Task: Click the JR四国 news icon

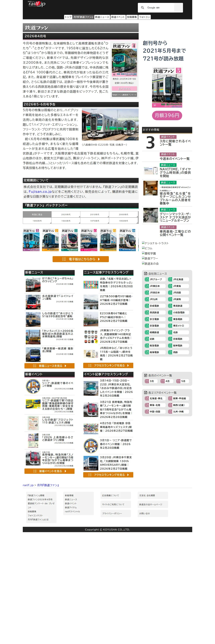Action: [170, 293]
